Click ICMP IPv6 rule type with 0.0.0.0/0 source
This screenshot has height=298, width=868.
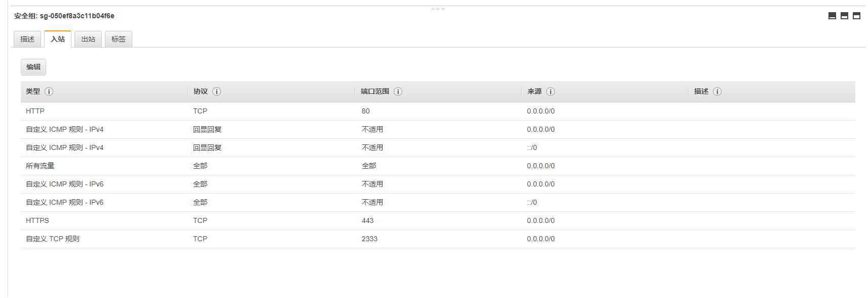64,184
